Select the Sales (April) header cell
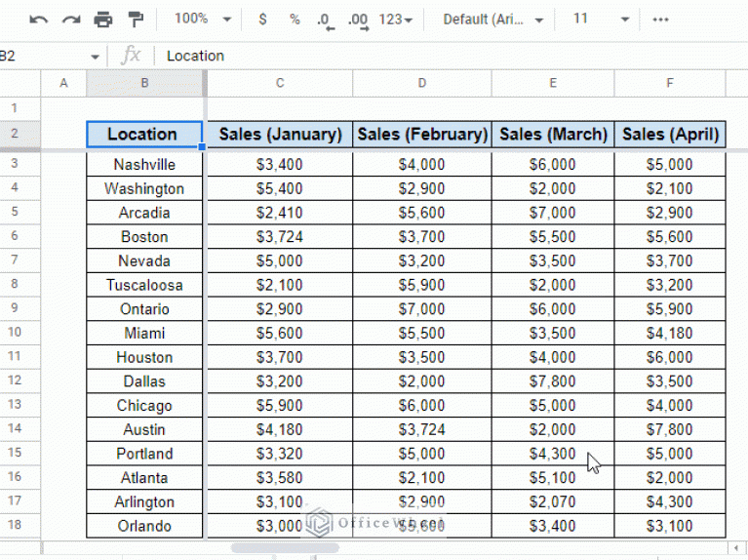The image size is (748, 560). 670,135
